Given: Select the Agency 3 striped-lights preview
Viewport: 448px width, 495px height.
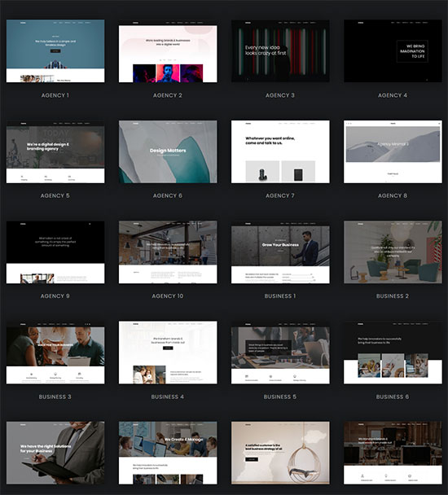Looking at the screenshot, I should pyautogui.click(x=280, y=51).
